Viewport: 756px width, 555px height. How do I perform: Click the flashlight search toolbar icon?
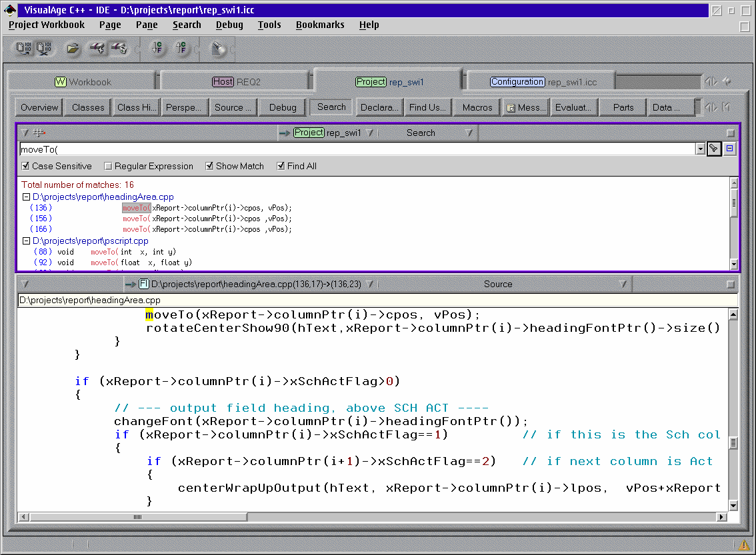point(218,48)
